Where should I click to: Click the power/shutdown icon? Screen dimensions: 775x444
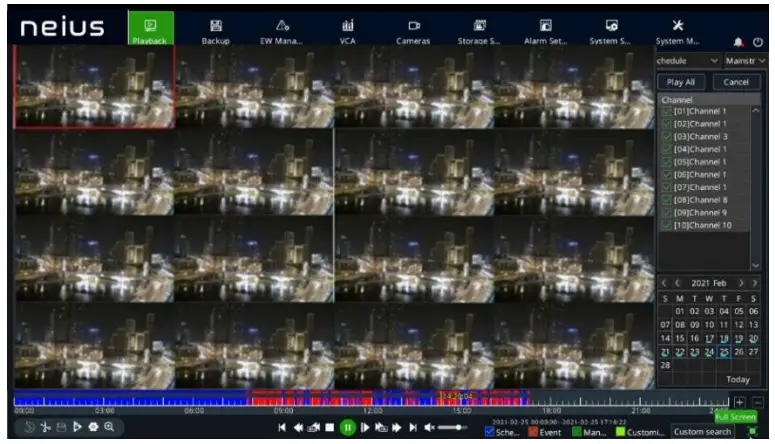[758, 43]
